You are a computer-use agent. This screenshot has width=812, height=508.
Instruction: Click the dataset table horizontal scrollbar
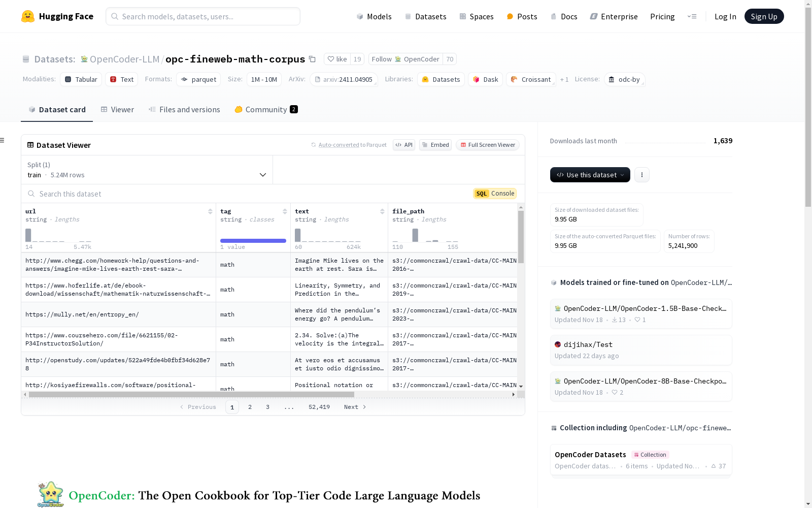192,394
